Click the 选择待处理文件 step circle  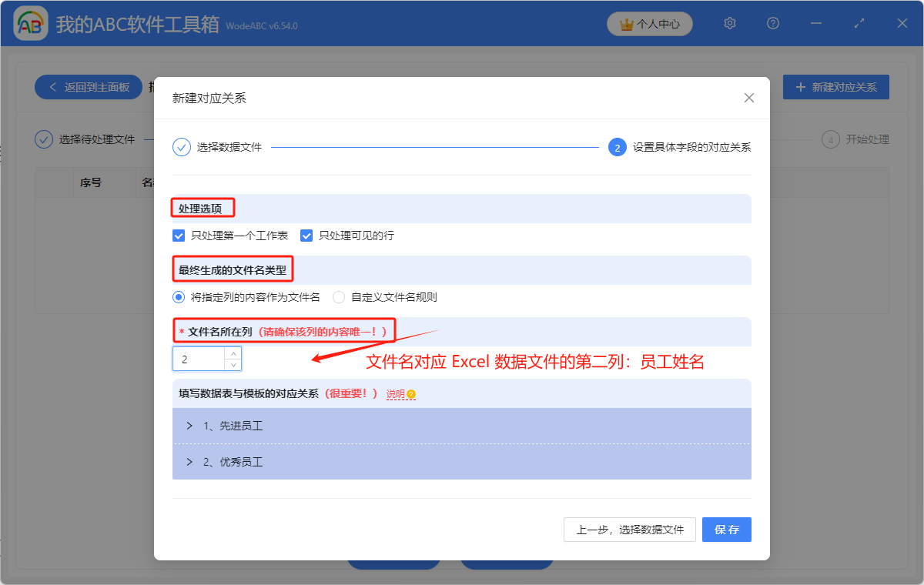(43, 139)
